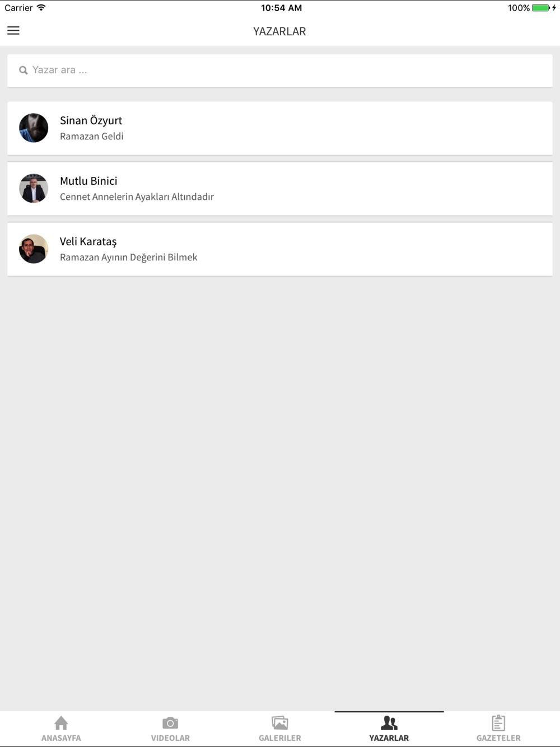Focus the 'Yazar ara ...' search field
The width and height of the screenshot is (560, 747).
(280, 71)
